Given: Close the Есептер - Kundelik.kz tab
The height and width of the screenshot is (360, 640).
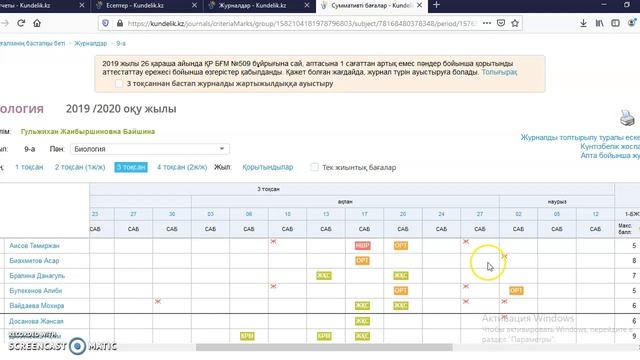Looking at the screenshot, I should coord(194,5).
